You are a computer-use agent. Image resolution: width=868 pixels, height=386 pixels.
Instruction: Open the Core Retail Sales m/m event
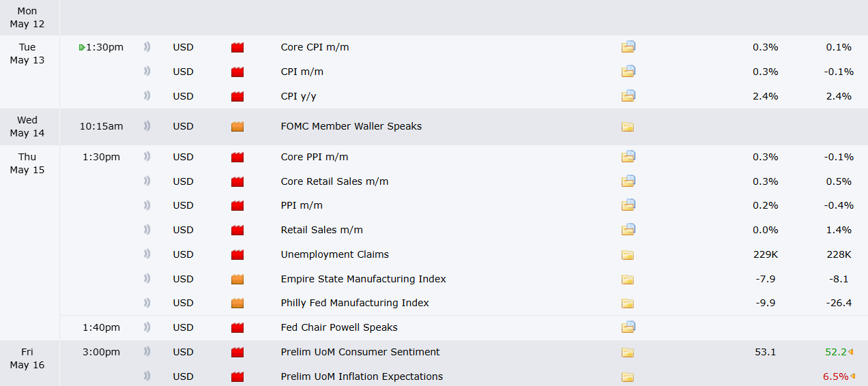coord(334,181)
